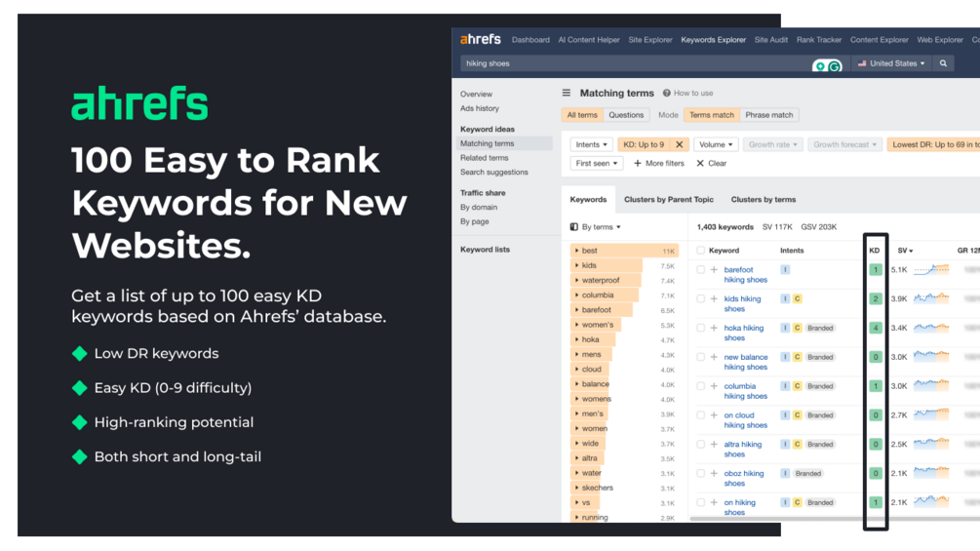Check the hoka hiking shoes row checkbox
980x551 pixels.
coord(700,328)
